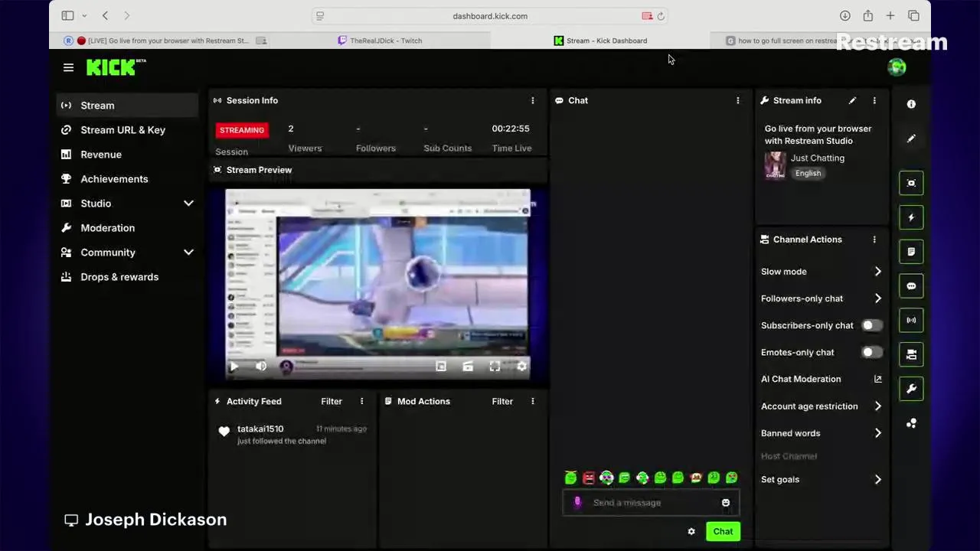Enter fullscreen in stream preview
This screenshot has width=980, height=551.
(x=495, y=367)
